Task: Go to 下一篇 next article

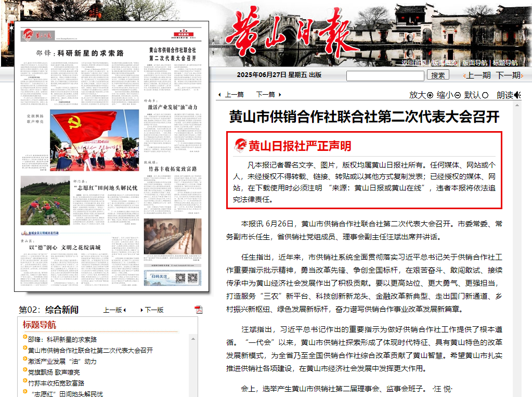Action: click(265, 94)
